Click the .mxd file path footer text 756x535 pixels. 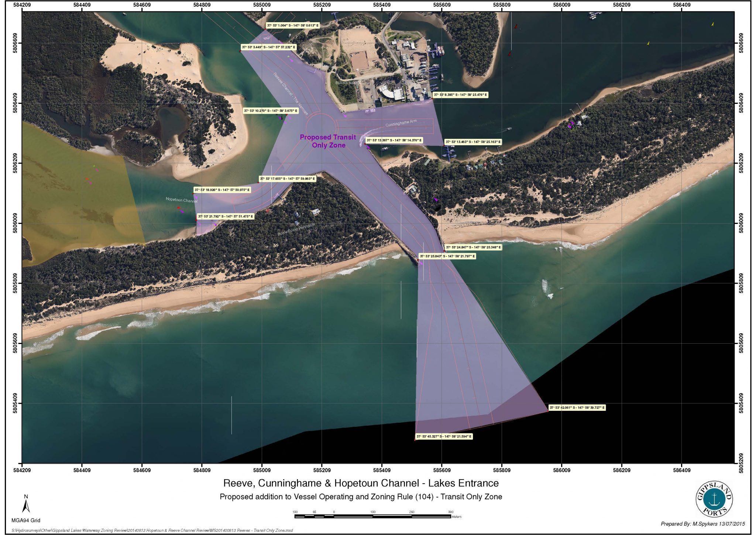point(152,530)
